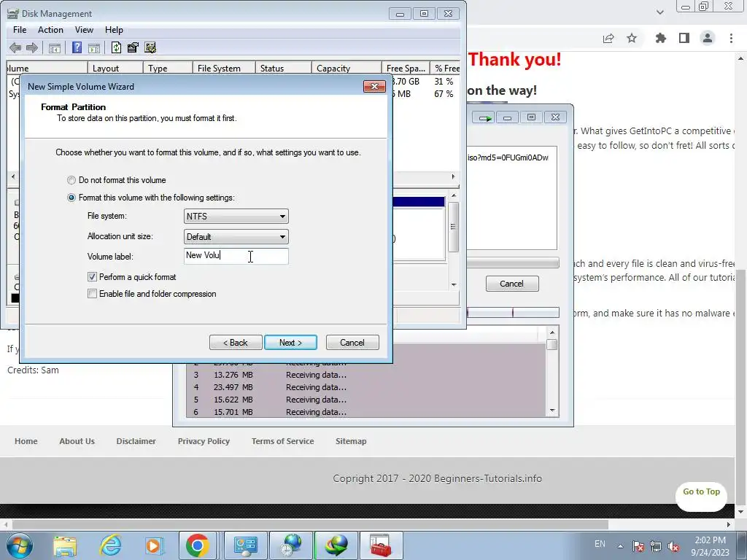Open the browser three-dot menu
Image resolution: width=747 pixels, height=560 pixels.
(731, 38)
